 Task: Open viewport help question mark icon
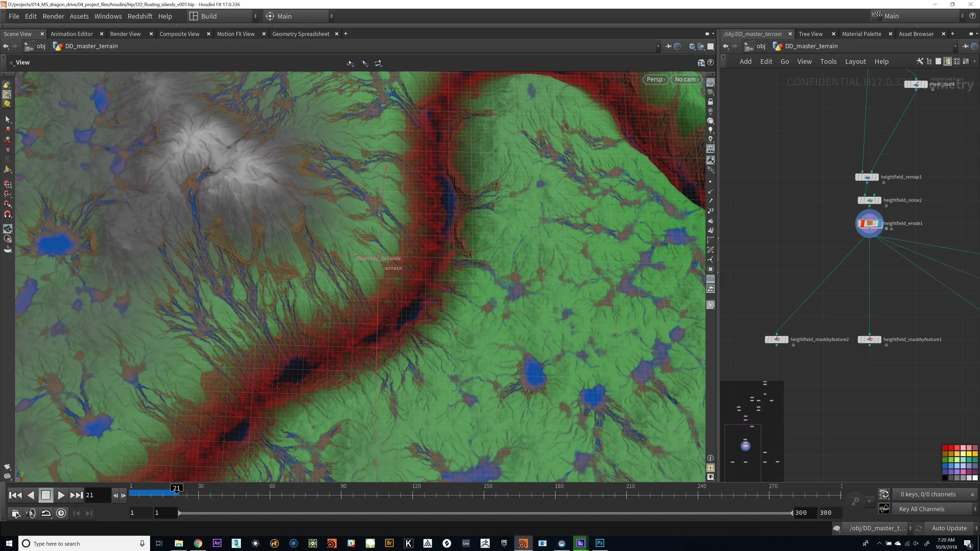pyautogui.click(x=710, y=63)
